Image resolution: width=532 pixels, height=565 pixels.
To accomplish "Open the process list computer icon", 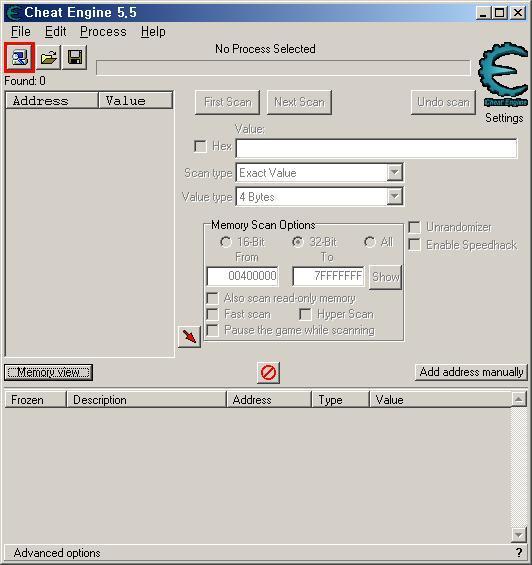I will pos(19,57).
